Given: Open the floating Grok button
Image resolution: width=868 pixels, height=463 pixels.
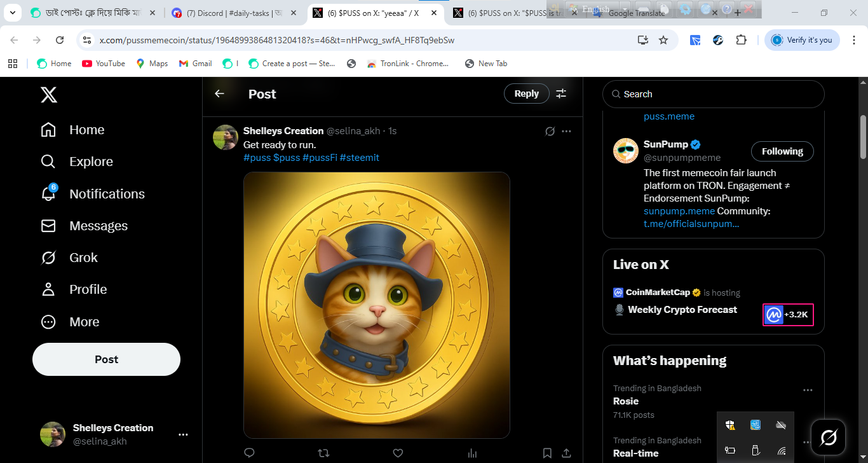Looking at the screenshot, I should point(829,437).
